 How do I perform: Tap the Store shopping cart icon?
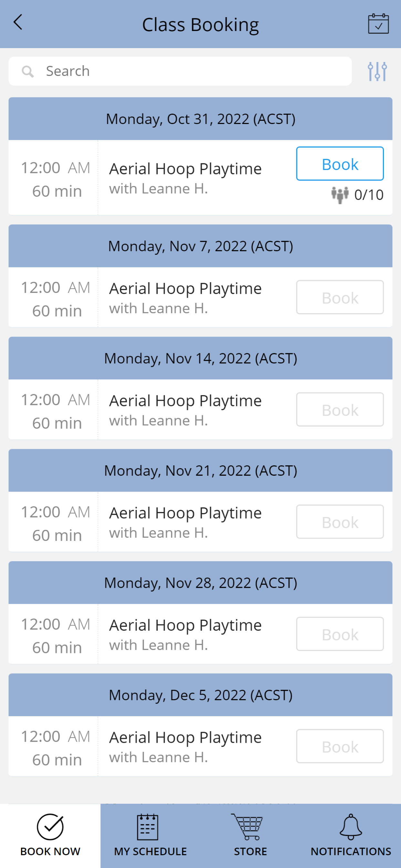pos(247,827)
